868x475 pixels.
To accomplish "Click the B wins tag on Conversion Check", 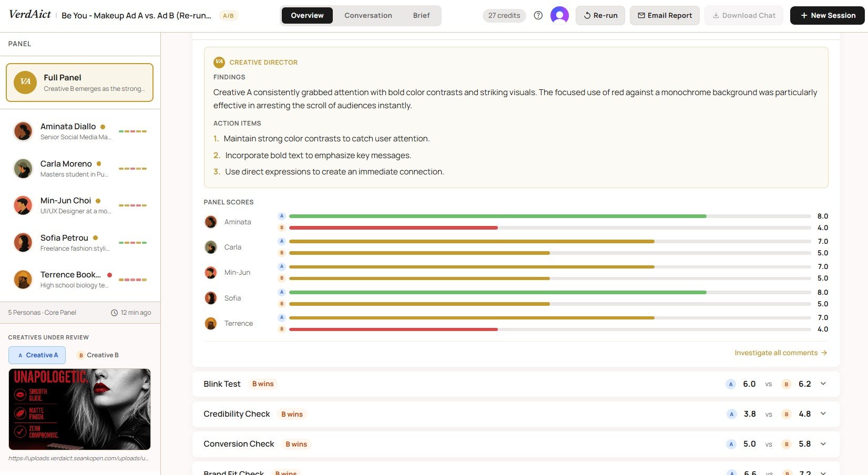I will 296,444.
